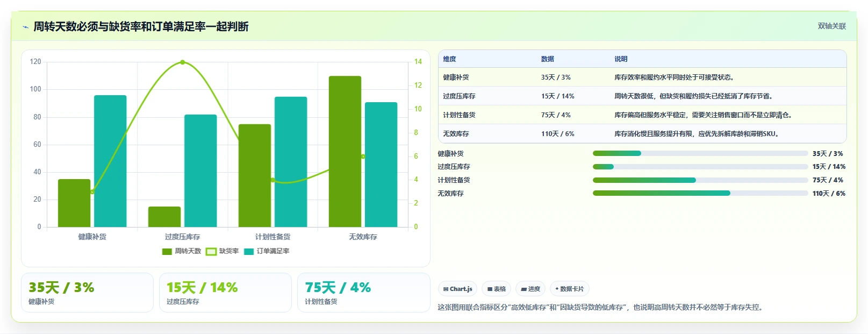Select the Chart.js tag
Screen dimensions: 868x334
click(457, 289)
